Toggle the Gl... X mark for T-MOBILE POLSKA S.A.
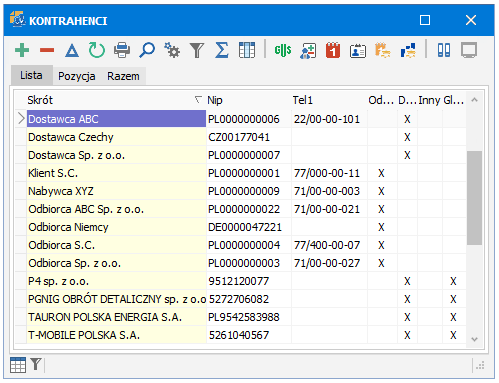Viewport: 499px width, 383px height. point(453,335)
